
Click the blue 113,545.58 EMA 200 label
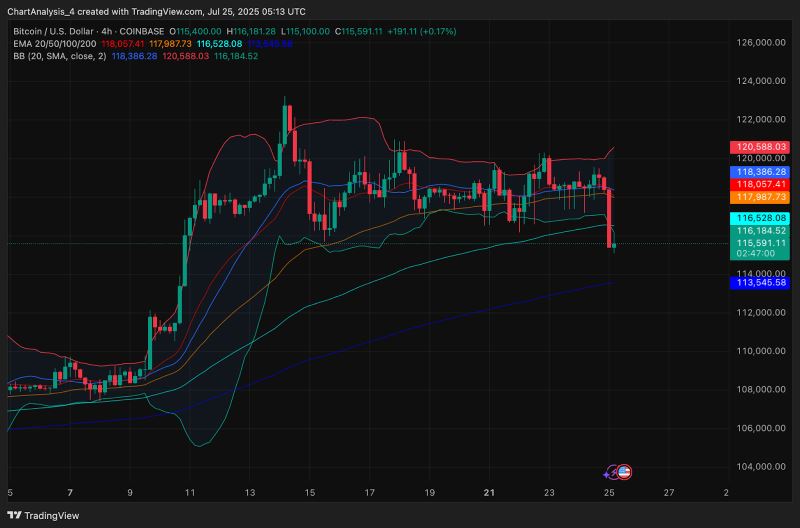[762, 283]
